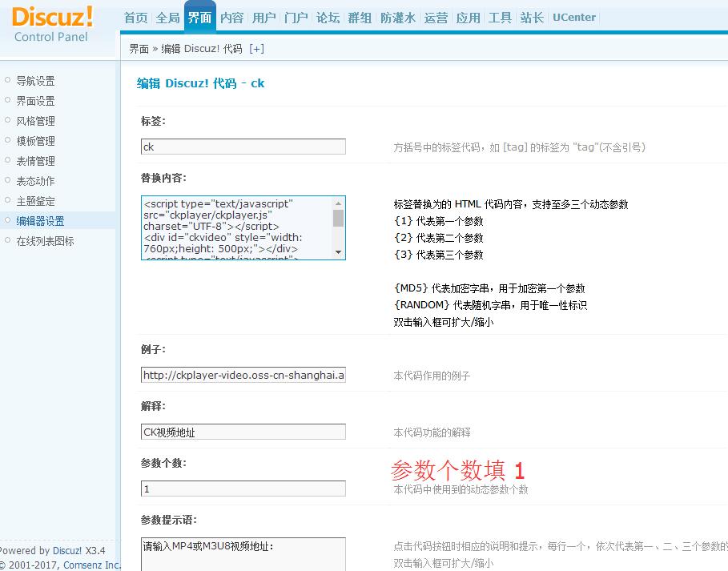Viewport: 728px width, 571px height.
Task: Click the Discuz! link in footer
Action: click(x=66, y=550)
